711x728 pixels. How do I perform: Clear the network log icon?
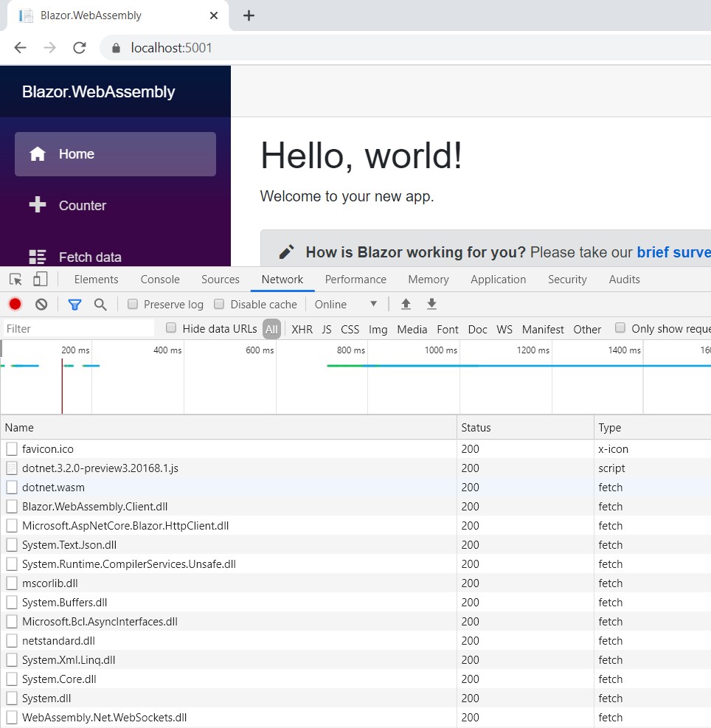[41, 304]
